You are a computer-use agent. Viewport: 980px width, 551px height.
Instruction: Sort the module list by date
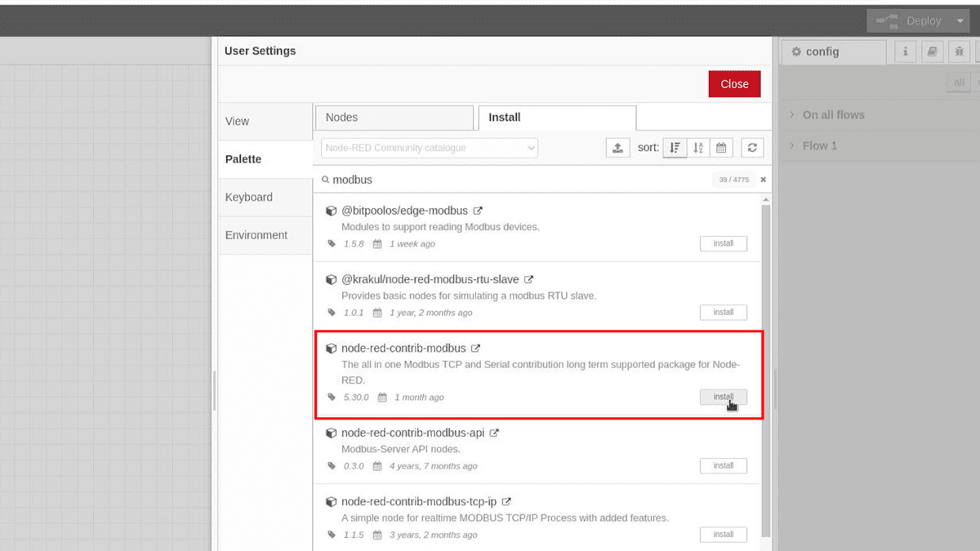(721, 148)
